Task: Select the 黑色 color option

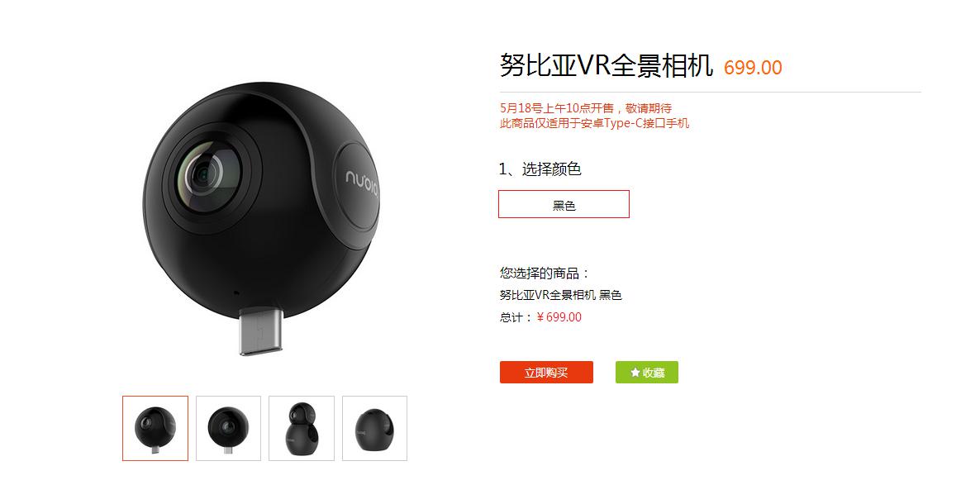Action: 564,204
